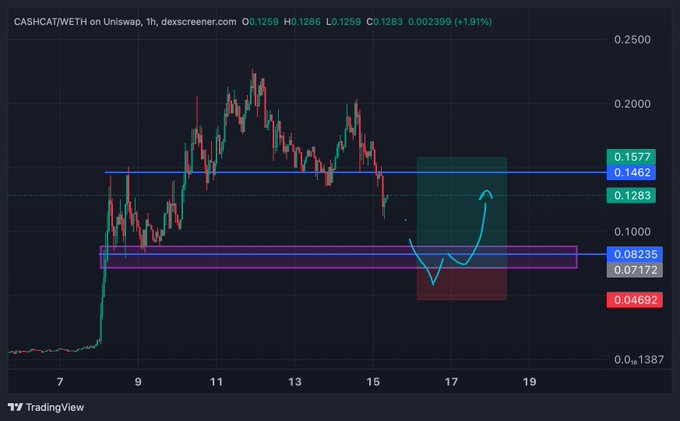Click the C0.1283 close value

tap(384, 22)
